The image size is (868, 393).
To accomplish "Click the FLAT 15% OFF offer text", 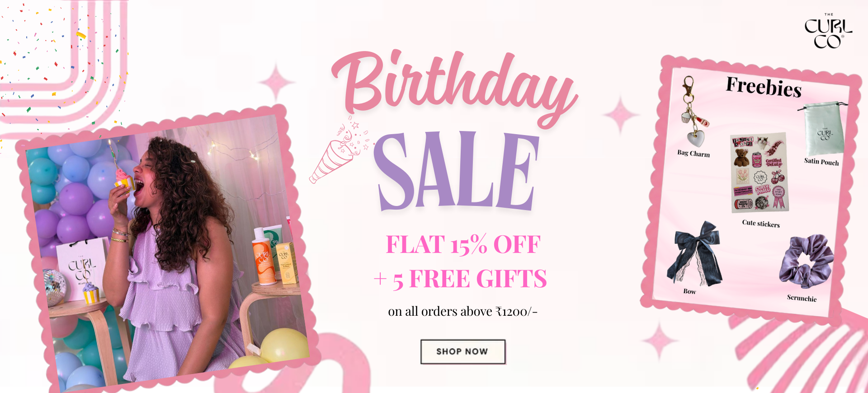I will 463,244.
